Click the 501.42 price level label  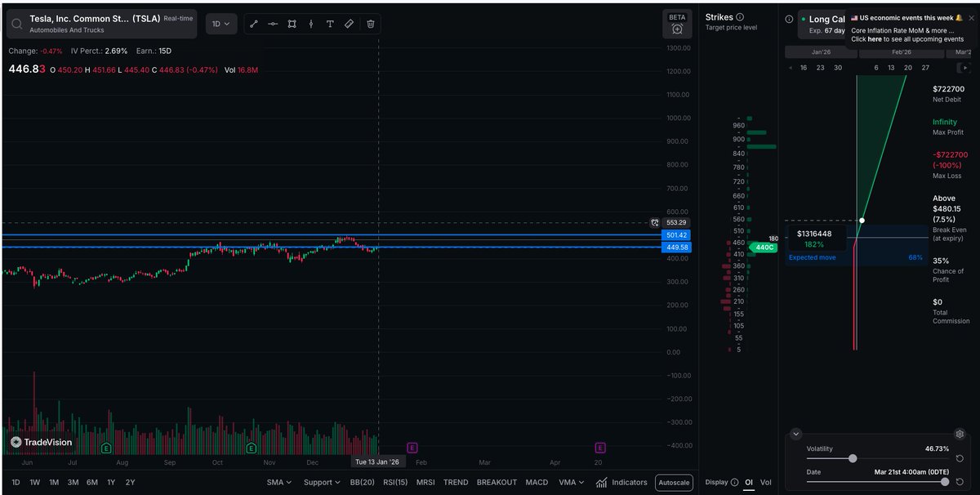coord(678,235)
